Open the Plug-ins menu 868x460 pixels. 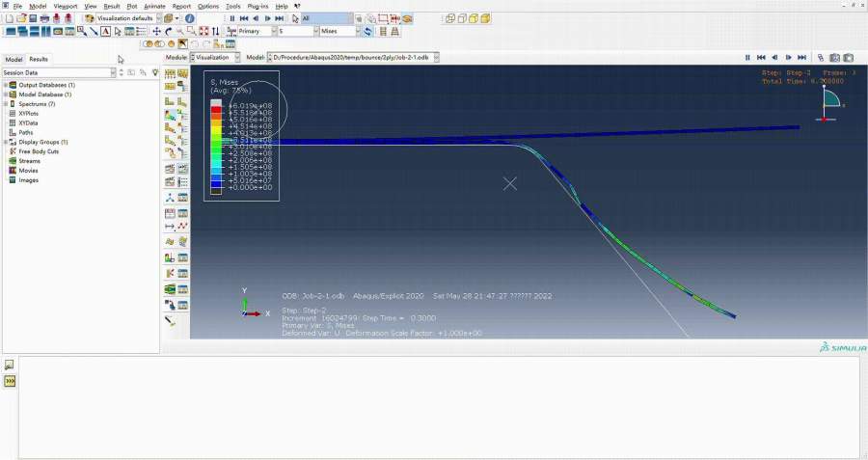pos(258,6)
